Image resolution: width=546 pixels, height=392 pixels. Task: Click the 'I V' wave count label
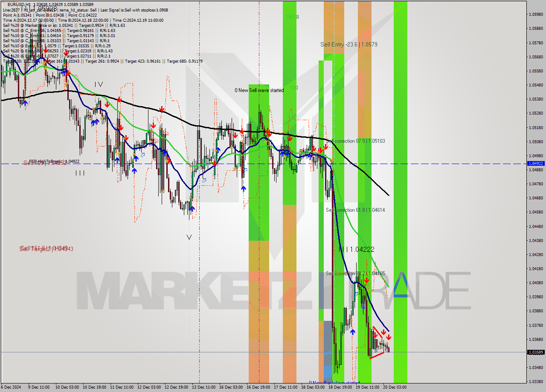click(99, 84)
